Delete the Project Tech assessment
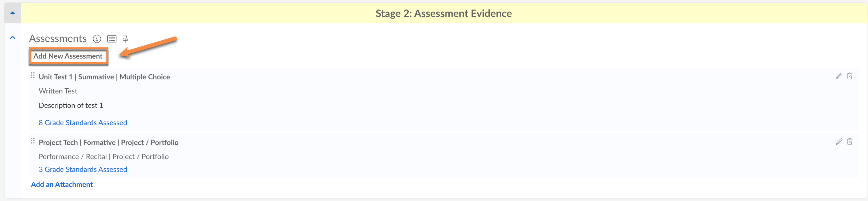This screenshot has height=201, width=868. (849, 142)
